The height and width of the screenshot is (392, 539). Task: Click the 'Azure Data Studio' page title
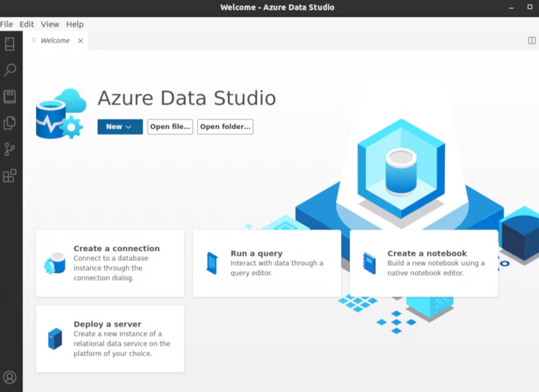click(x=186, y=98)
